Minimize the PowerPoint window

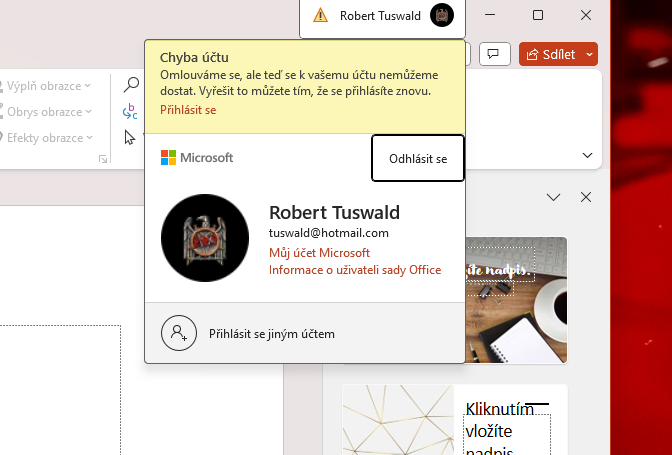click(490, 15)
